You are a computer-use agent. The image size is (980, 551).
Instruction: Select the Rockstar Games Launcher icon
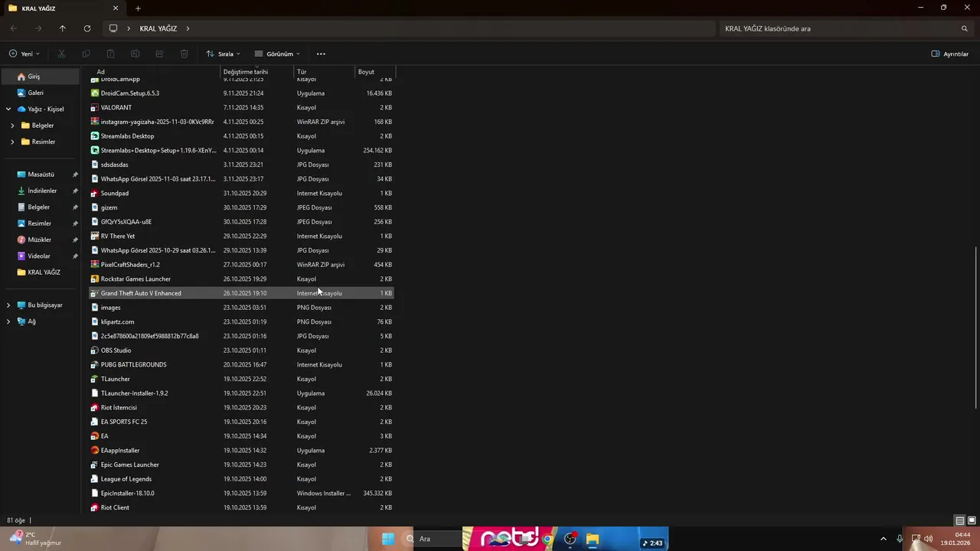(95, 279)
